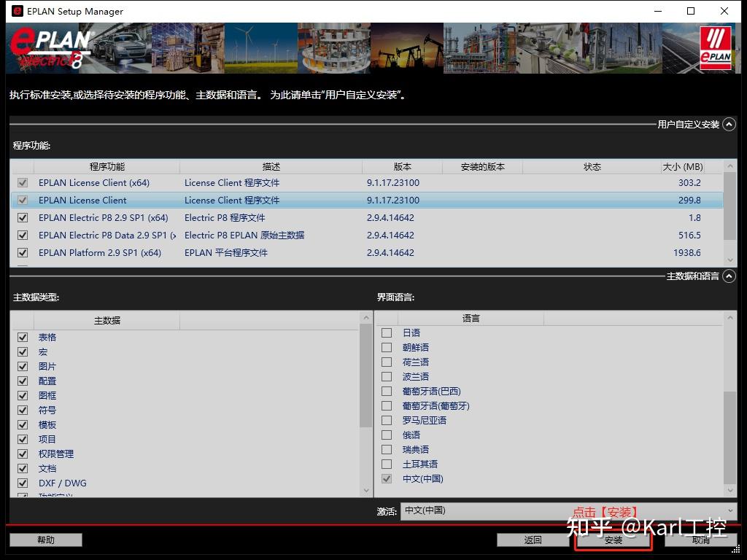Toggle EPLAN Electric P8 2.9 SP1 (x64) checkbox

[23, 217]
